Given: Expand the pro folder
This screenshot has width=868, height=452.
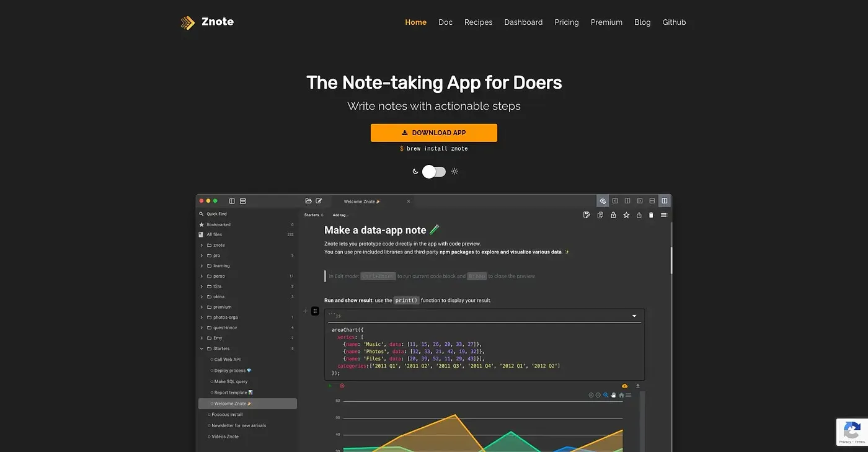Looking at the screenshot, I should click(201, 255).
